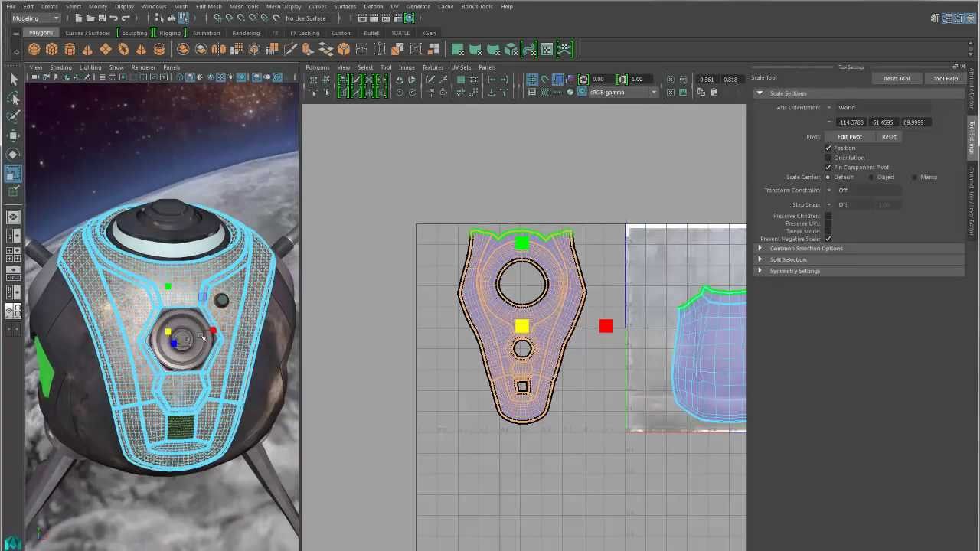Click the Edit Pivot button

(x=849, y=137)
